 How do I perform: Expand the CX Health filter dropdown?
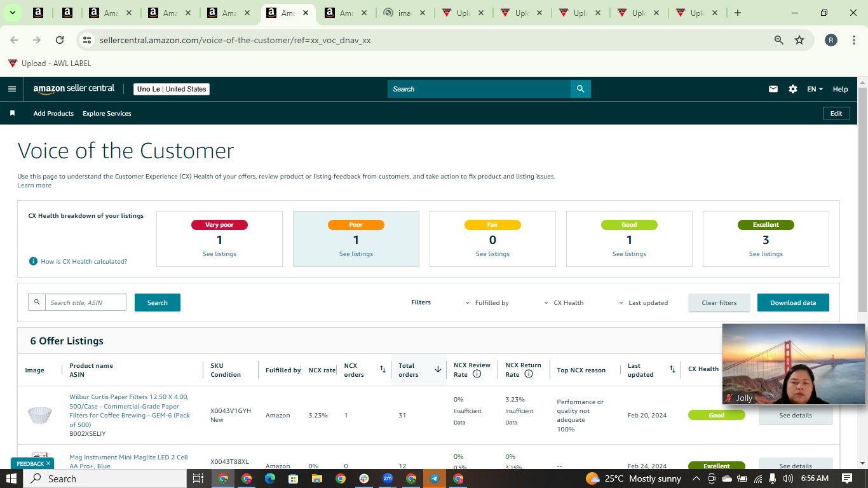[564, 302]
